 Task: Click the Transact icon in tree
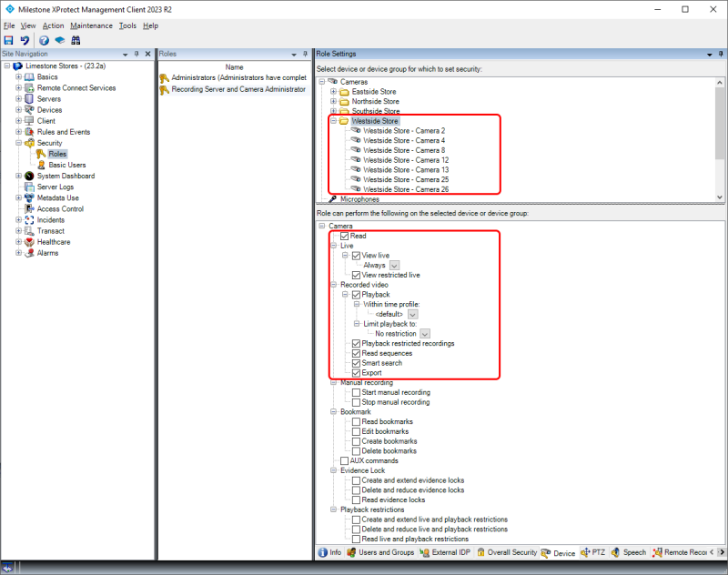29,231
